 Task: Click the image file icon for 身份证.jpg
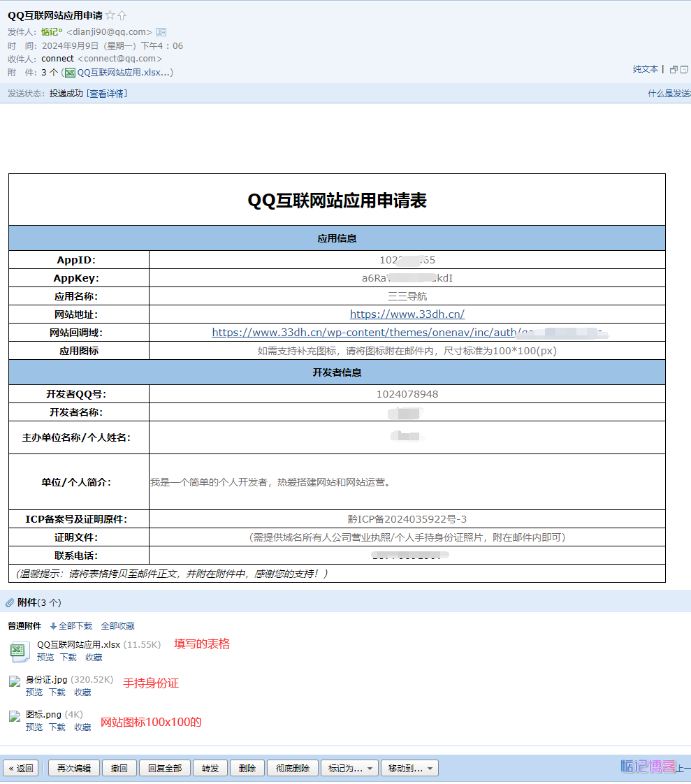[15, 681]
